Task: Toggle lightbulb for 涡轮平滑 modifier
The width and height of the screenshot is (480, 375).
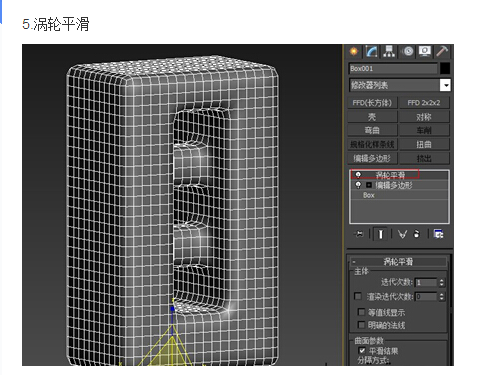Action: 358,175
